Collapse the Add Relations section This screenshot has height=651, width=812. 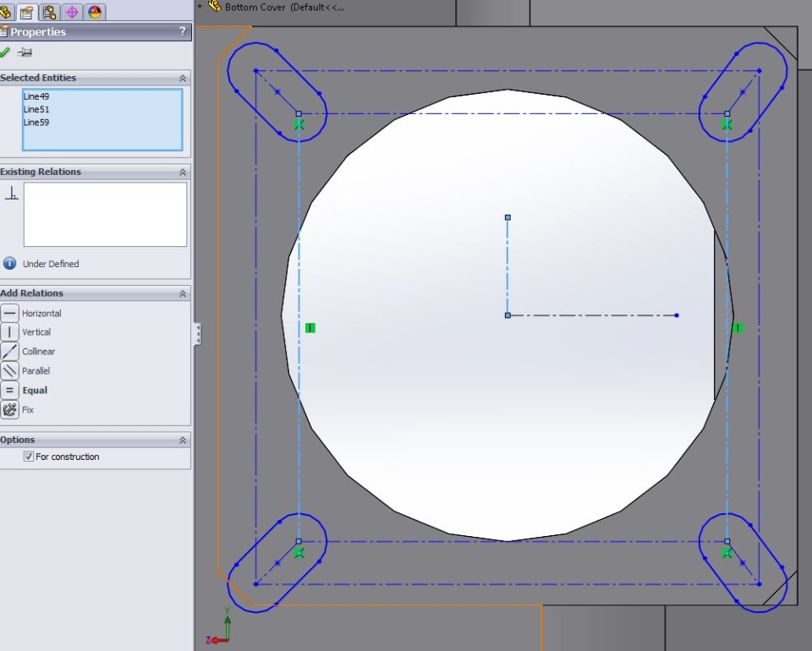click(x=183, y=293)
